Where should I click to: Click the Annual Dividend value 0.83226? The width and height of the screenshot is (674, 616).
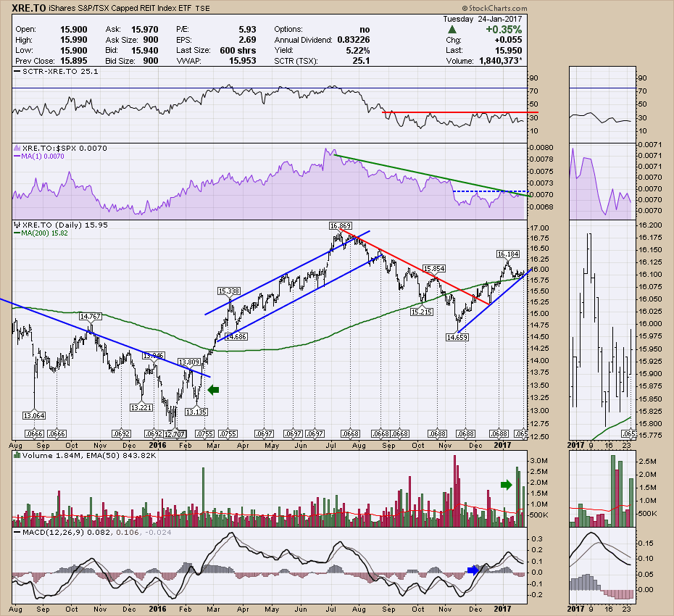click(354, 40)
